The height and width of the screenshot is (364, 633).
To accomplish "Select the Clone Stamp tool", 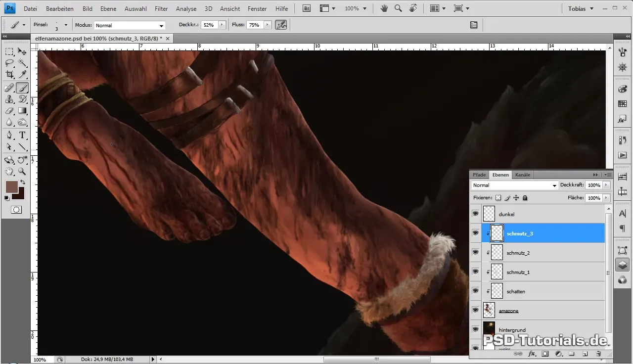I will tap(9, 99).
